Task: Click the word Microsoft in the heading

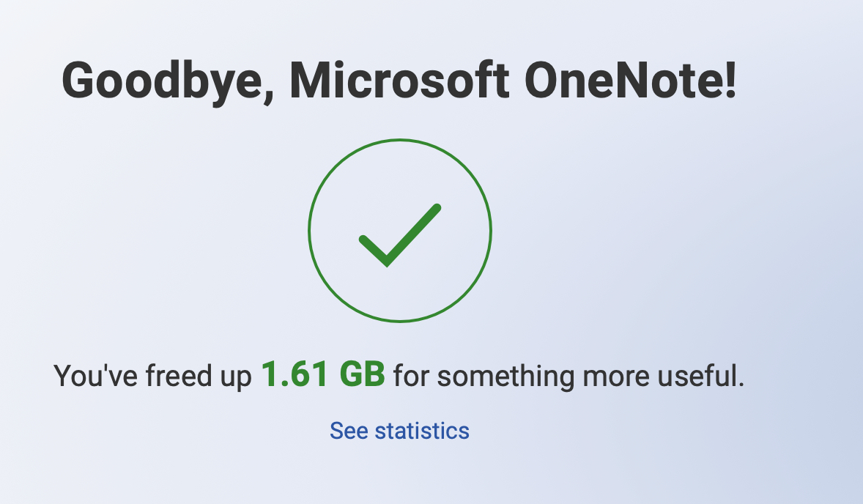Action: pos(399,79)
